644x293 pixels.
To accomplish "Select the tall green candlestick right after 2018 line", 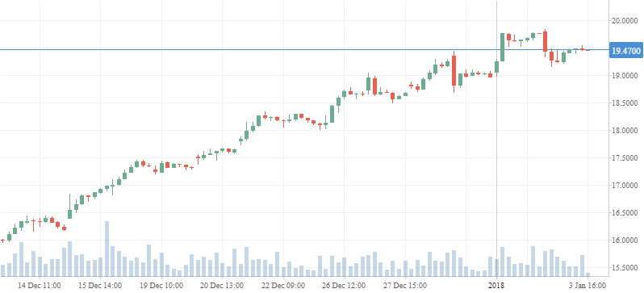I will click(x=502, y=48).
